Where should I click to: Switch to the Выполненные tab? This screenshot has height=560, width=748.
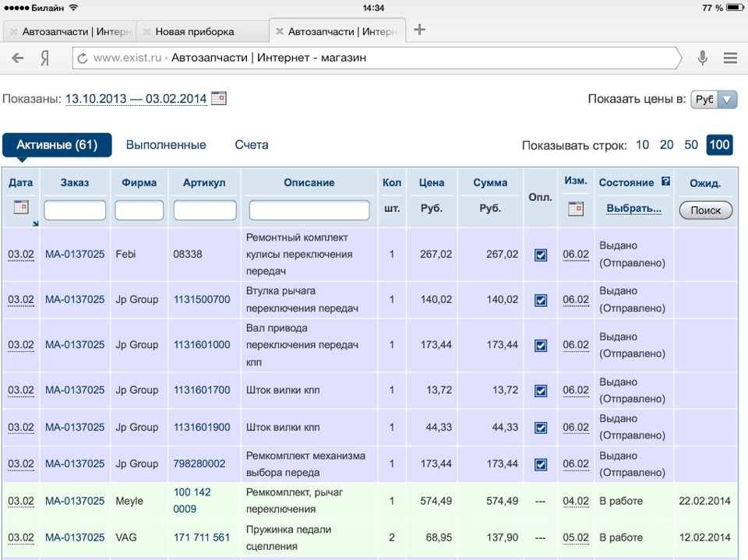[166, 145]
